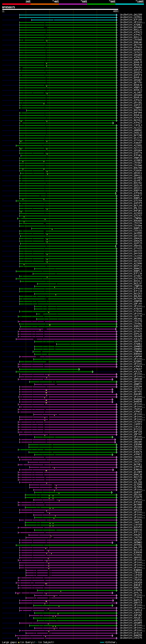
Task: Open the UniRef100_B9MUI5 label
Action: pyautogui.click(x=131, y=326)
